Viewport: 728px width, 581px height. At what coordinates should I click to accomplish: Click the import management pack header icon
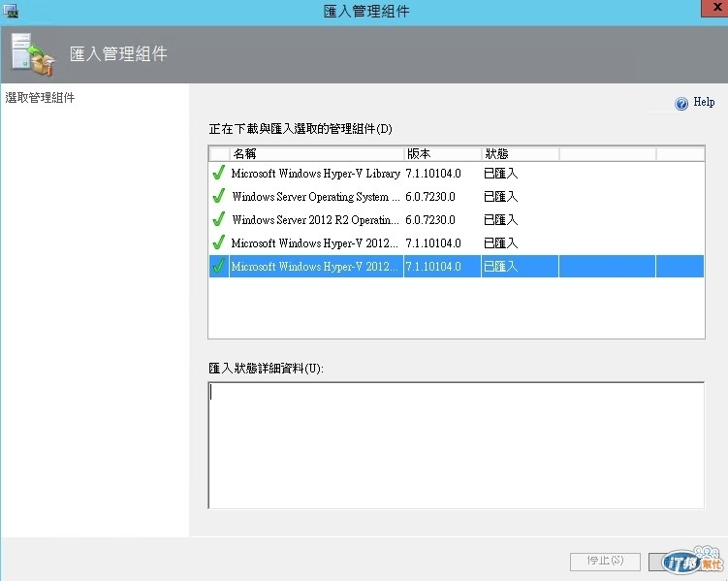(x=33, y=54)
